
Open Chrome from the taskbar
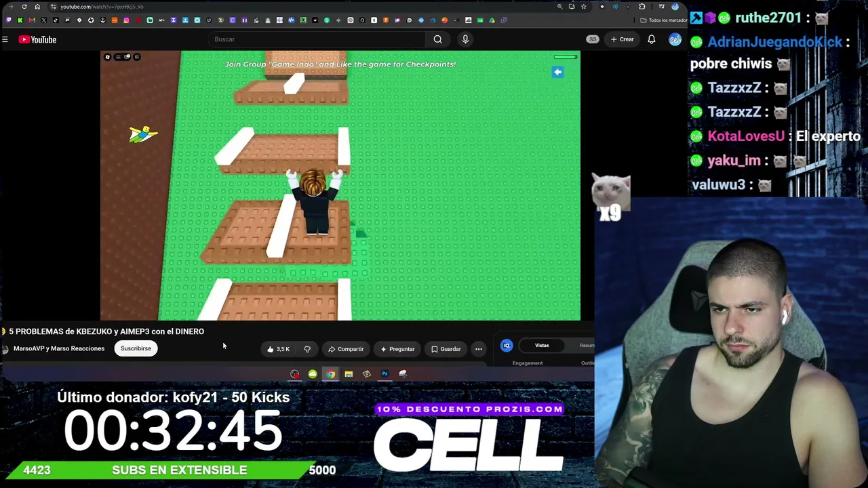tap(330, 374)
